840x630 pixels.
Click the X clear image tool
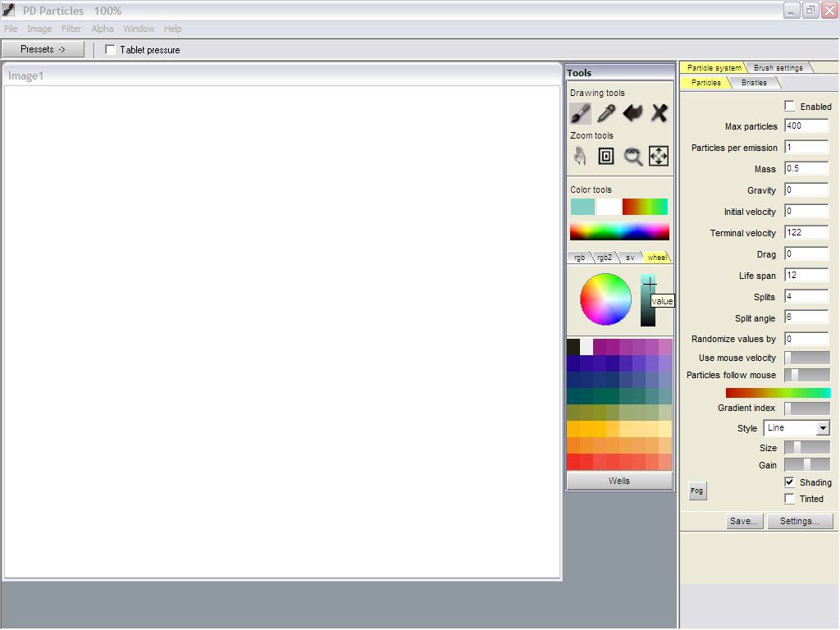(659, 113)
